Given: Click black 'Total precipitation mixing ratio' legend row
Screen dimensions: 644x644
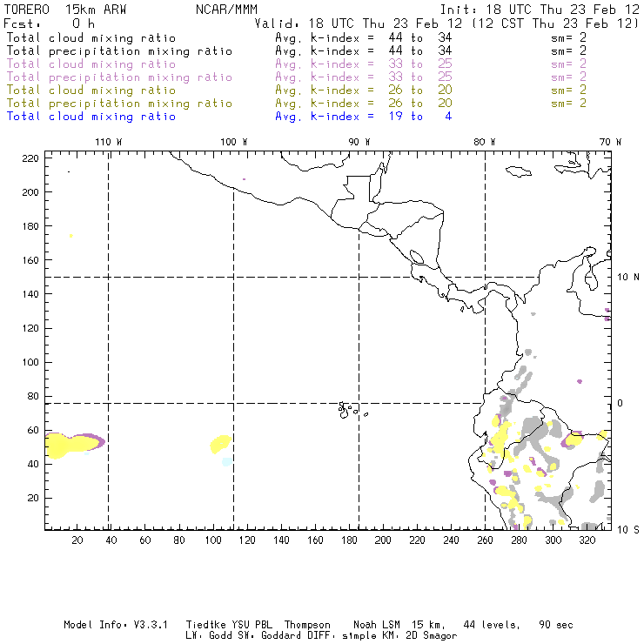Looking at the screenshot, I should [297, 51].
